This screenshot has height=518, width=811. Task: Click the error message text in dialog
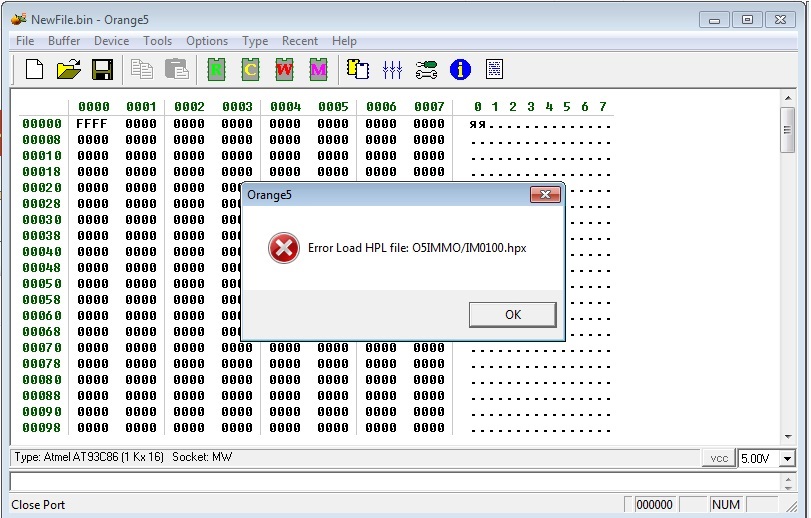pos(417,248)
